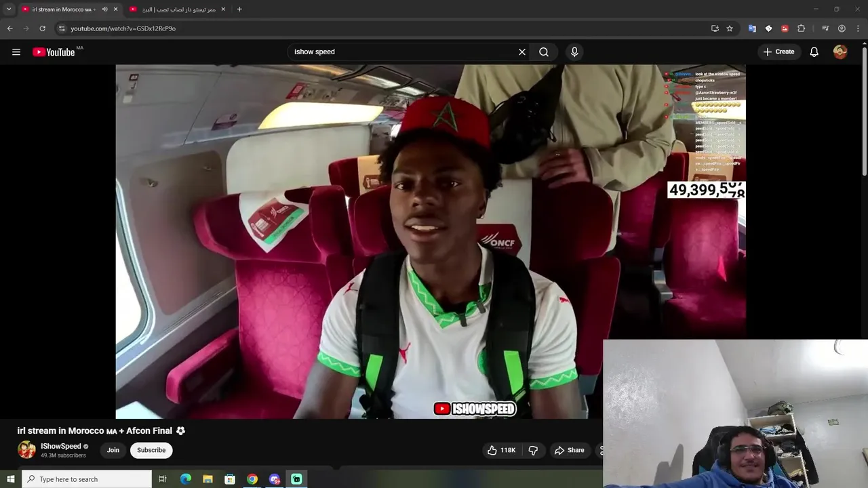Subscribe to IShowSpeed
The width and height of the screenshot is (868, 488).
click(x=151, y=450)
